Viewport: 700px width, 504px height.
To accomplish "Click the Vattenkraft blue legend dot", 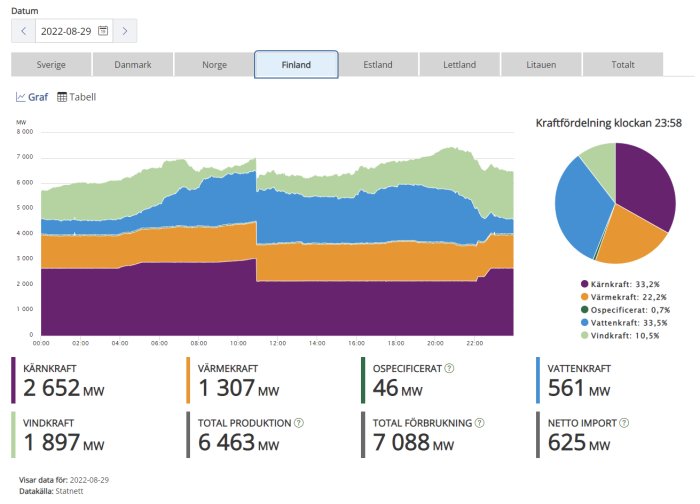I will (x=584, y=323).
